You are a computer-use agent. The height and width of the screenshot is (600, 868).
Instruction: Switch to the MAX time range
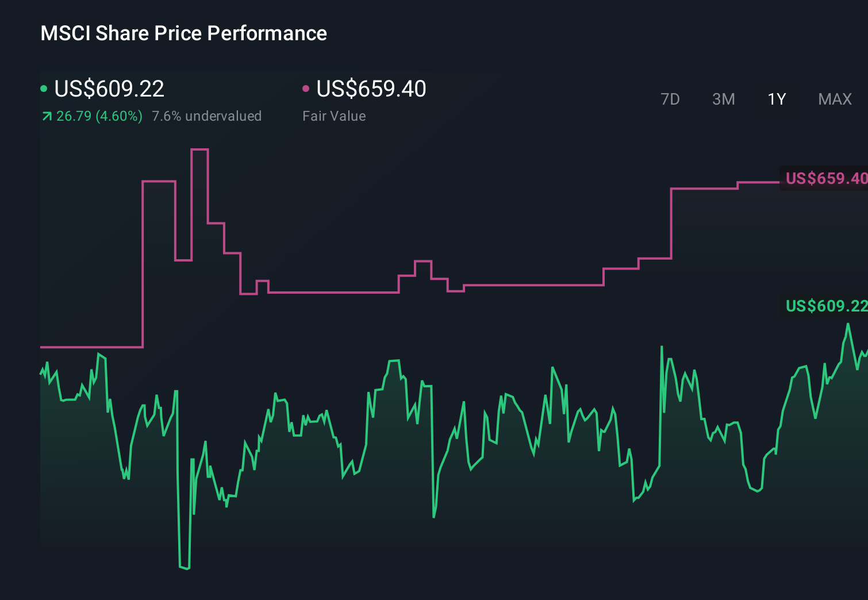point(834,99)
